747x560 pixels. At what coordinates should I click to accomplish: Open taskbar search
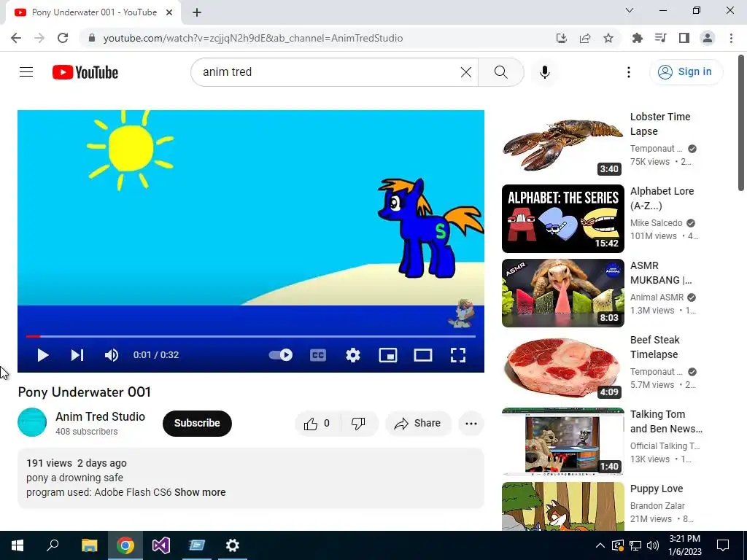coord(53,545)
